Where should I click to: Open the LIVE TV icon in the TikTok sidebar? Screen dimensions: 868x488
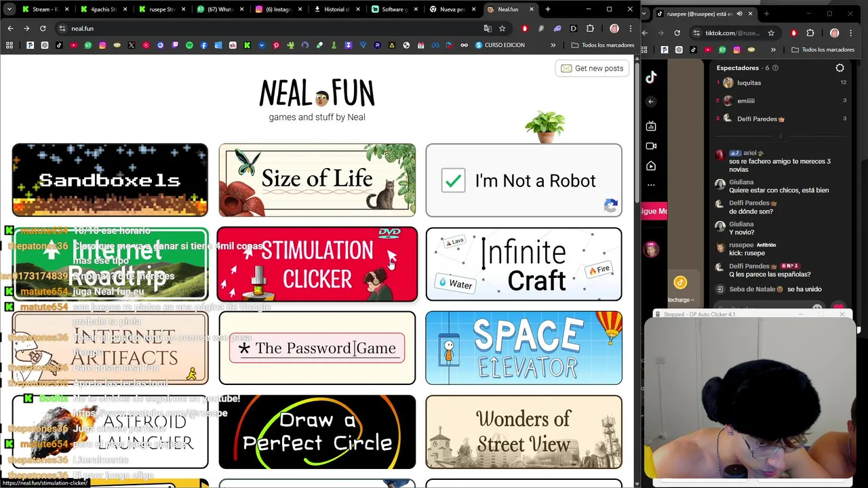651,126
